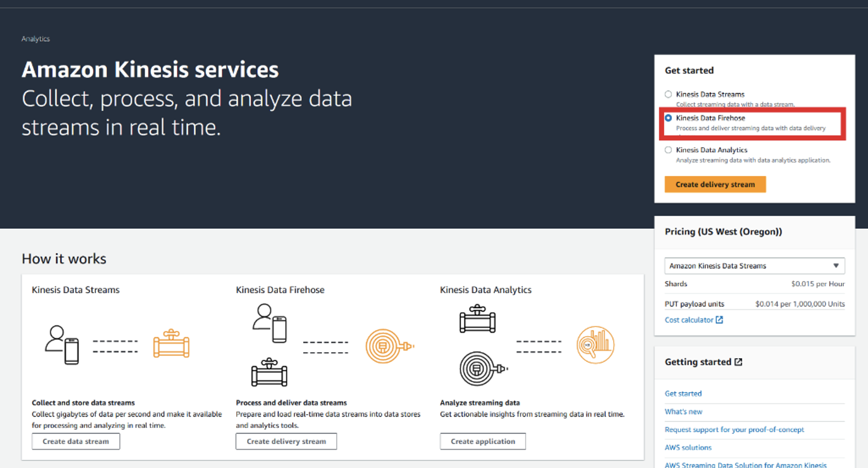Click the Process and deliver data streams subheading
This screenshot has height=468, width=868.
pos(291,403)
